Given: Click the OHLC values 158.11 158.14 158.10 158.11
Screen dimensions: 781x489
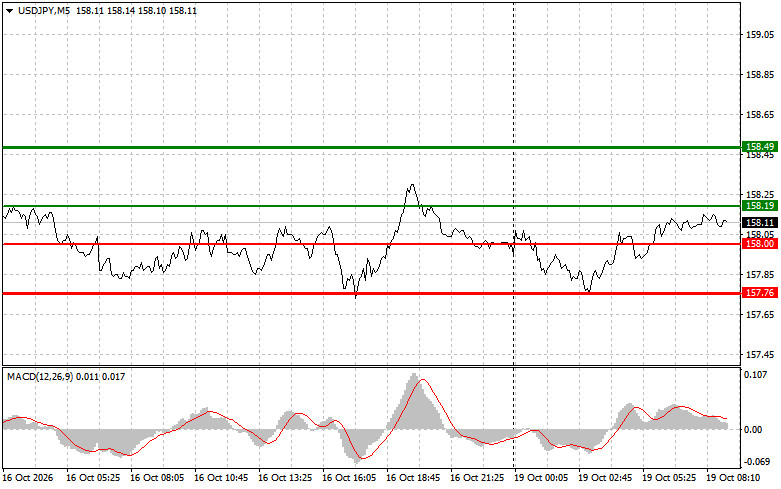Looking at the screenshot, I should click(136, 10).
